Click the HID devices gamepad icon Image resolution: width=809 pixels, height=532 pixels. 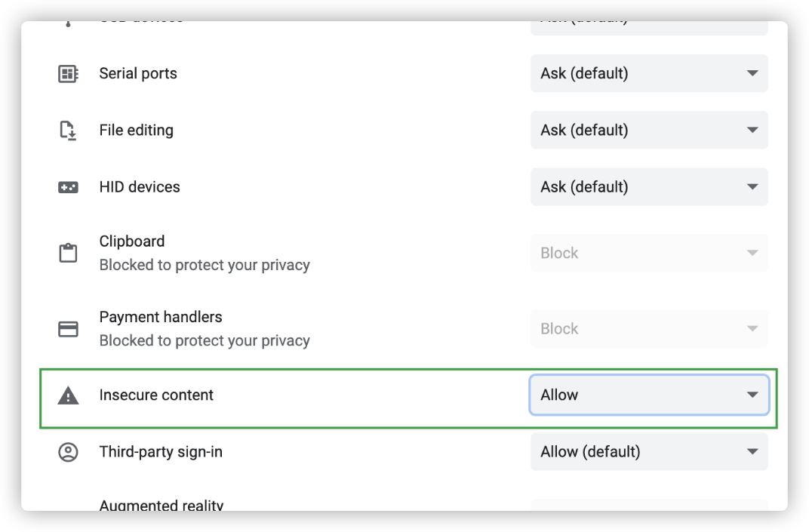(69, 187)
